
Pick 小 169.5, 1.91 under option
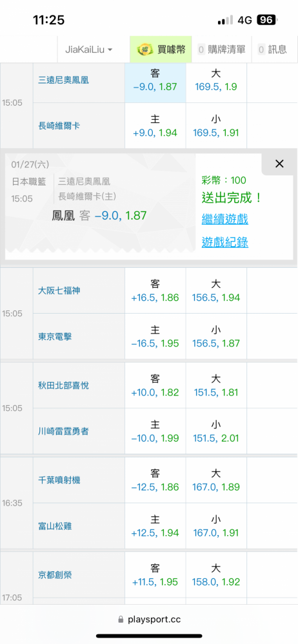(216, 126)
